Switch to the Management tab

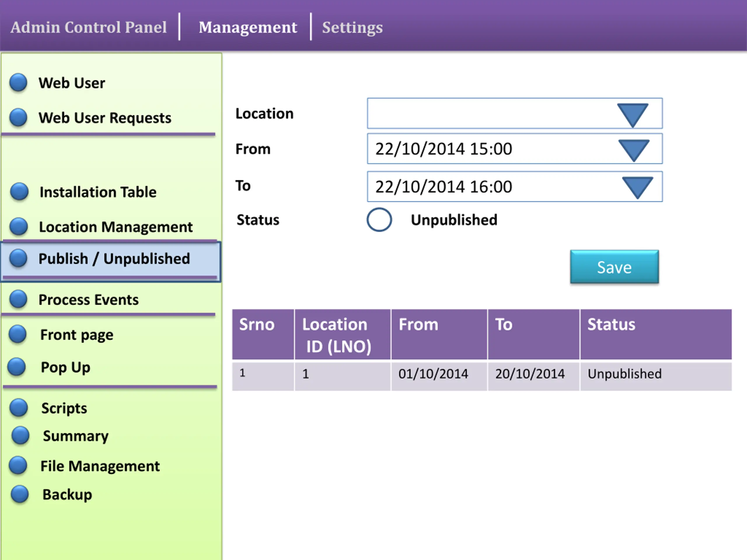coord(247,27)
